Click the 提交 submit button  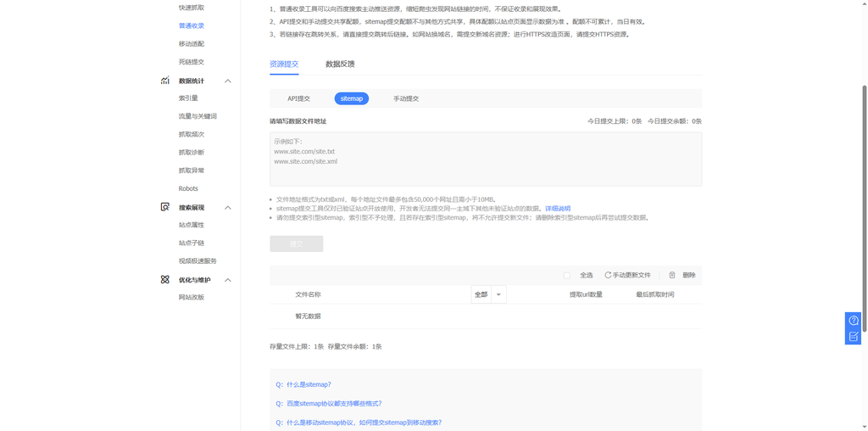[296, 243]
